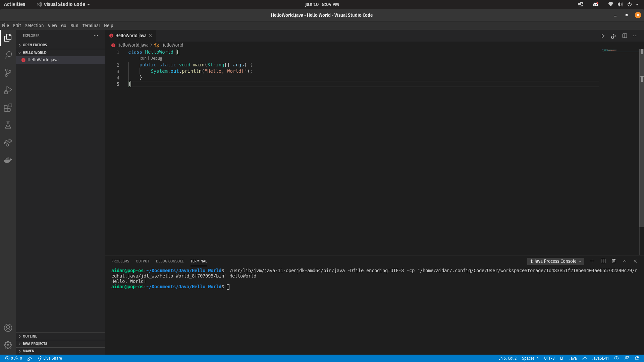Expand the Open Editors section
Screen dimensions: 644x362
pyautogui.click(x=35, y=45)
